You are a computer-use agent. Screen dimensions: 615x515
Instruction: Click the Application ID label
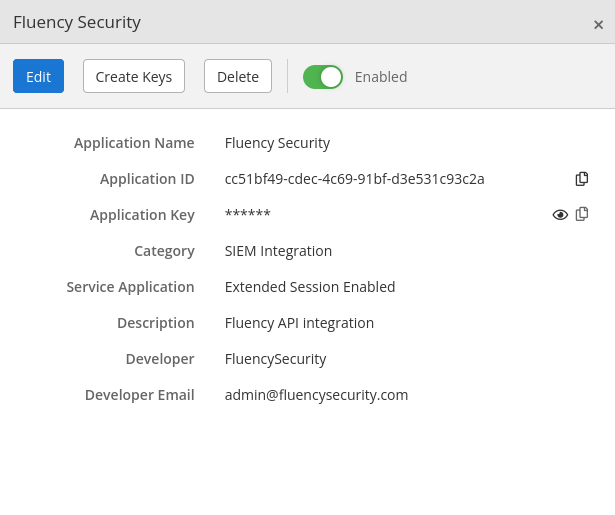pos(147,179)
